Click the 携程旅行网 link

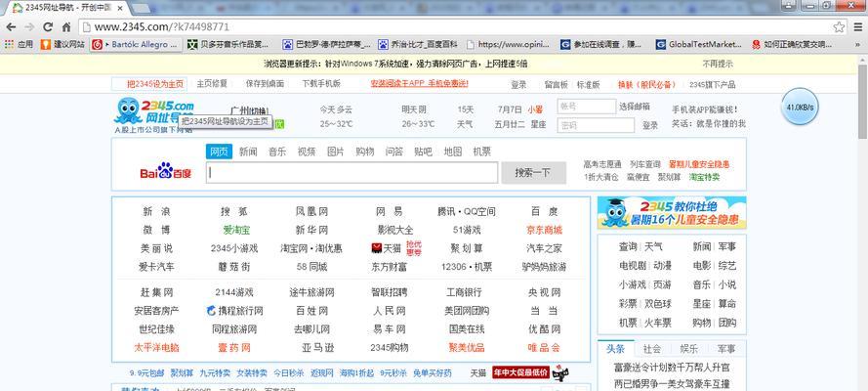click(234, 311)
